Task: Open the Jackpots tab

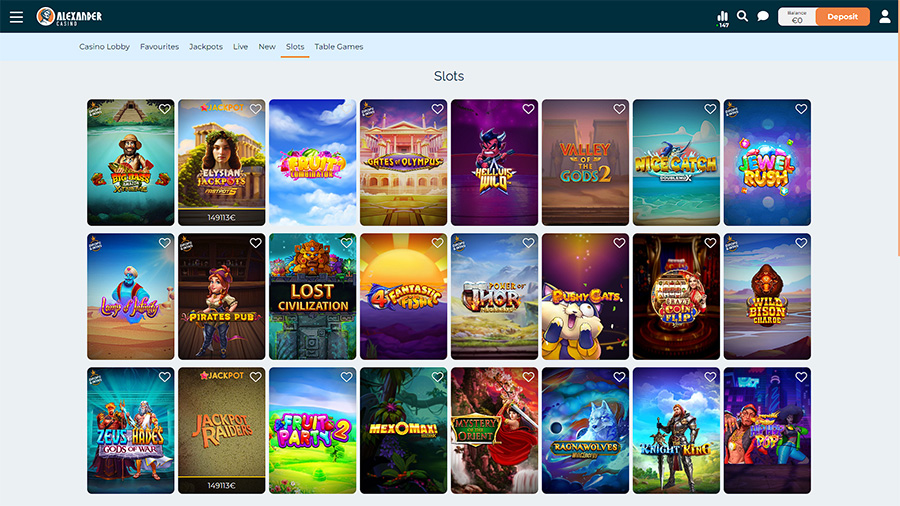Action: pos(206,46)
